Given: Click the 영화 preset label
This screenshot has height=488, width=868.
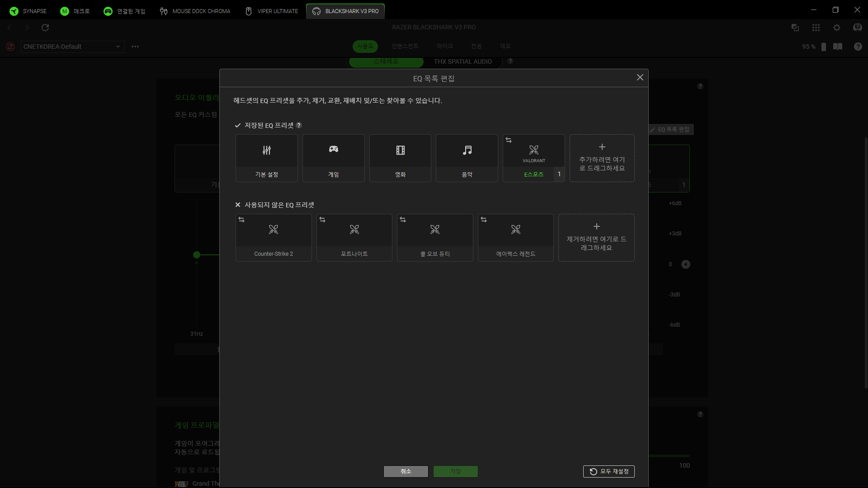Looking at the screenshot, I should (x=401, y=174).
